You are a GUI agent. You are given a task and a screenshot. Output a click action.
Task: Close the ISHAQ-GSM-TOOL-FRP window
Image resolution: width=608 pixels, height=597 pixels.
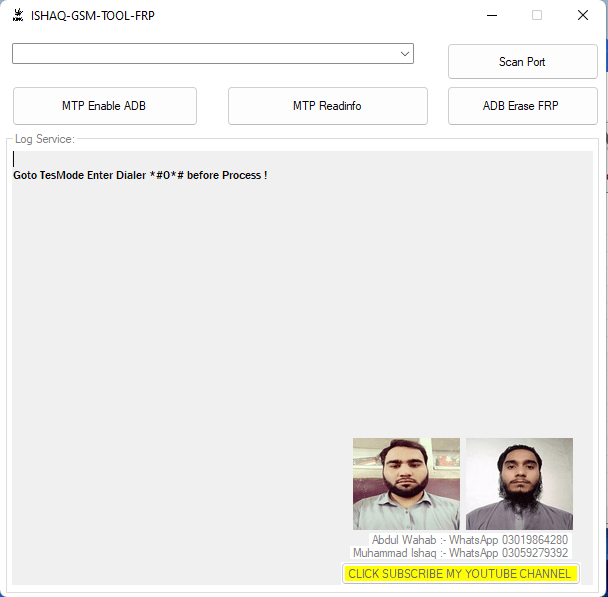(582, 16)
